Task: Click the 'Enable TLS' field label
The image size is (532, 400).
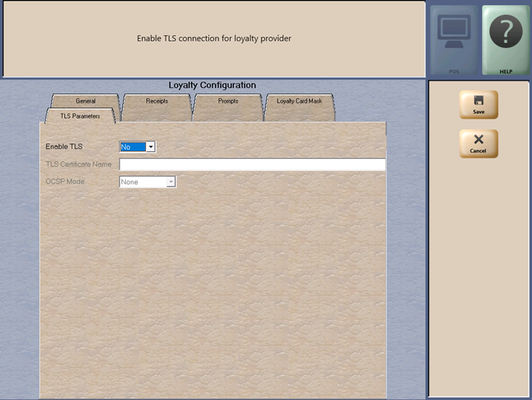Action: (64, 147)
